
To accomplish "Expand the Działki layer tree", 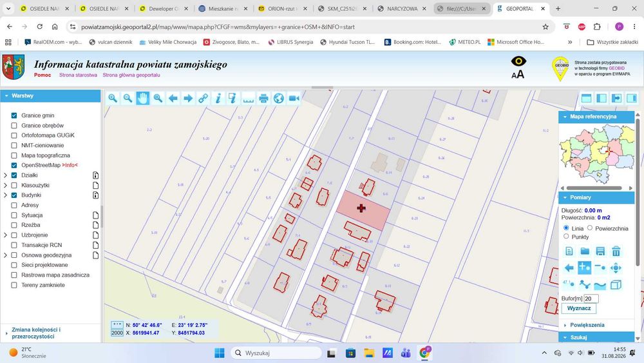I will click(x=5, y=175).
